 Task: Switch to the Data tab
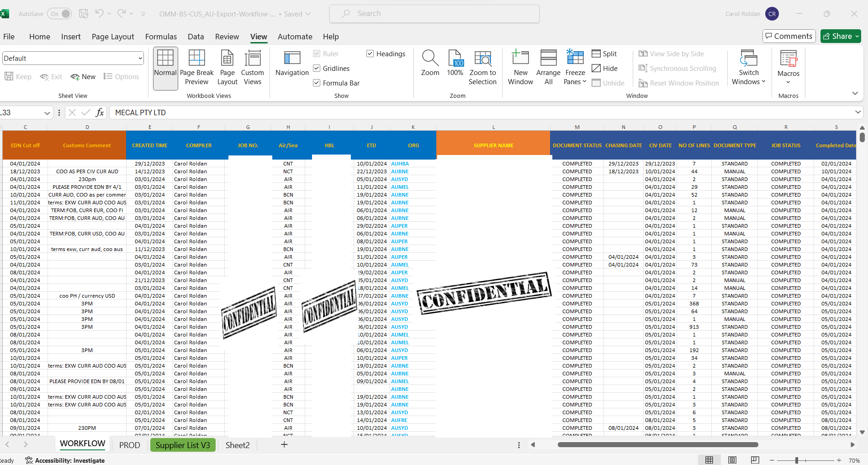coord(196,37)
